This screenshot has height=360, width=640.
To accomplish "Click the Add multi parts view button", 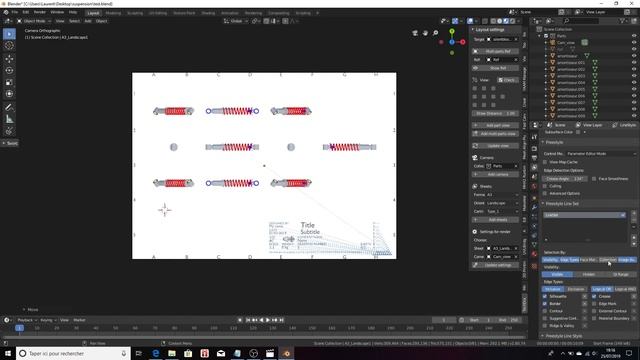I will pos(496,134).
